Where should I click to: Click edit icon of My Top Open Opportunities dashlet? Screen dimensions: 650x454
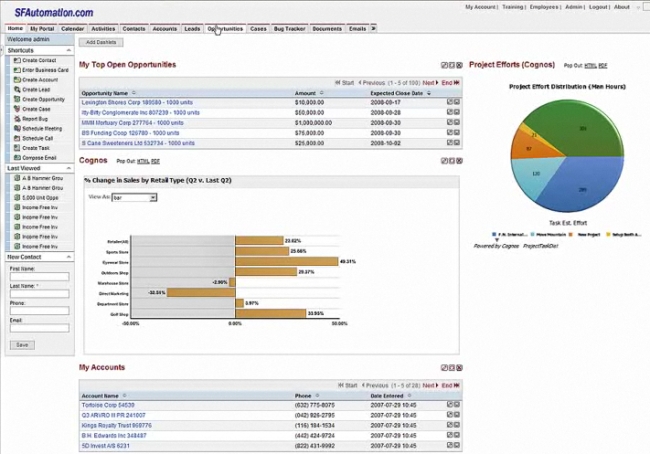point(444,65)
